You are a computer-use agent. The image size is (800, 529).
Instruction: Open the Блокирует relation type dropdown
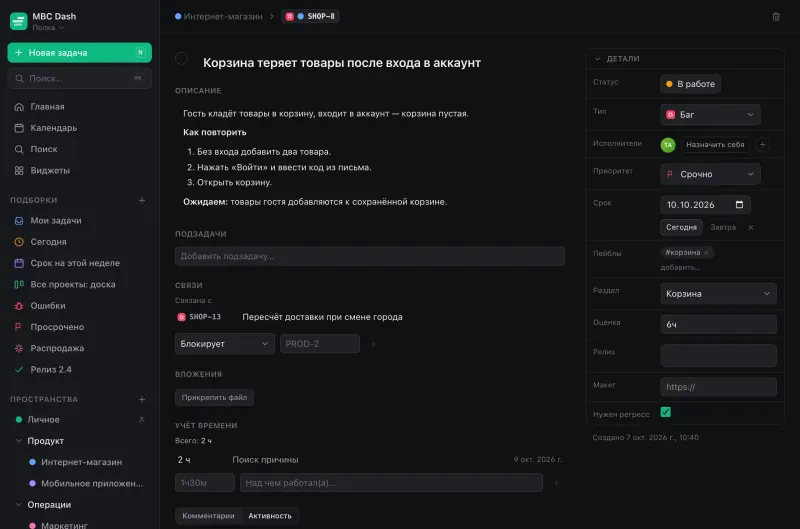click(x=224, y=344)
